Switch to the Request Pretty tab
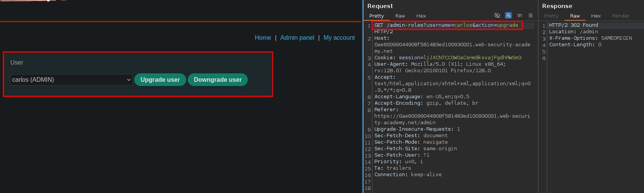The image size is (644, 193). pyautogui.click(x=376, y=16)
